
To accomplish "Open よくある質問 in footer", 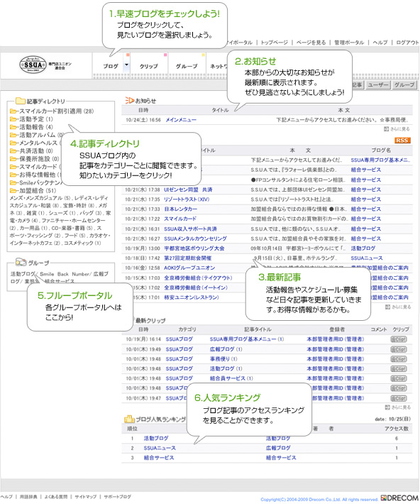I will pos(56,497).
